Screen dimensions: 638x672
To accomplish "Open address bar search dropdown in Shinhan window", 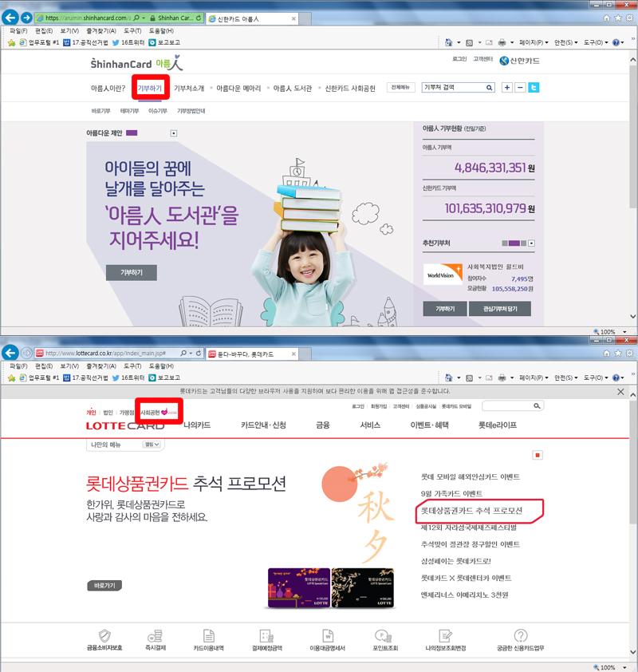I will point(144,18).
